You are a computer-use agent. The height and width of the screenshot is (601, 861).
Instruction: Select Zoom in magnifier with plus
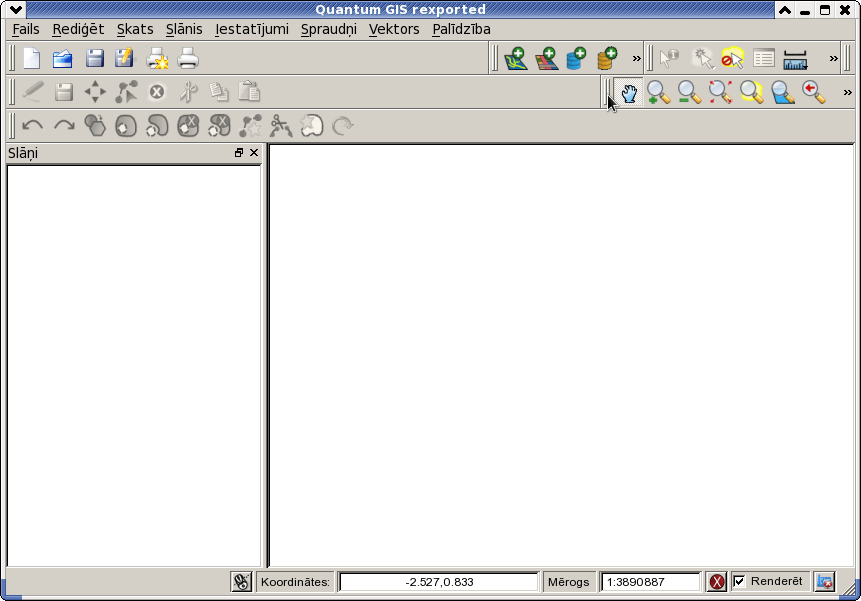658,92
